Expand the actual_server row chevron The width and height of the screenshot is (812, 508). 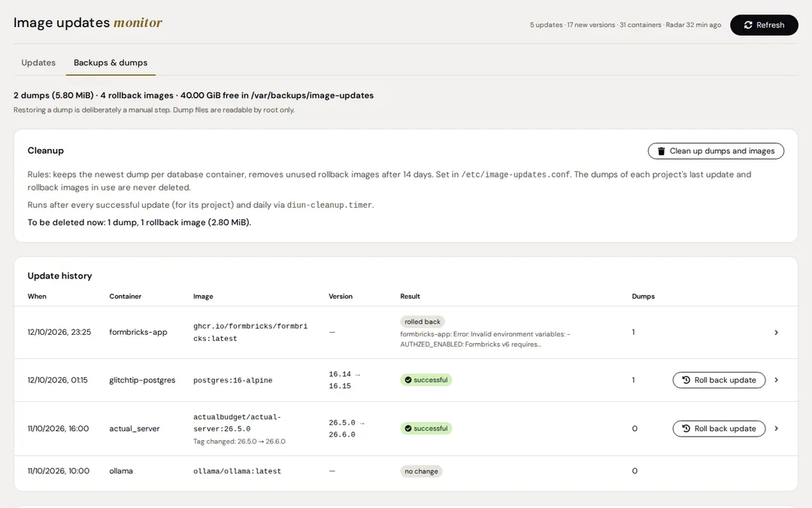click(776, 429)
